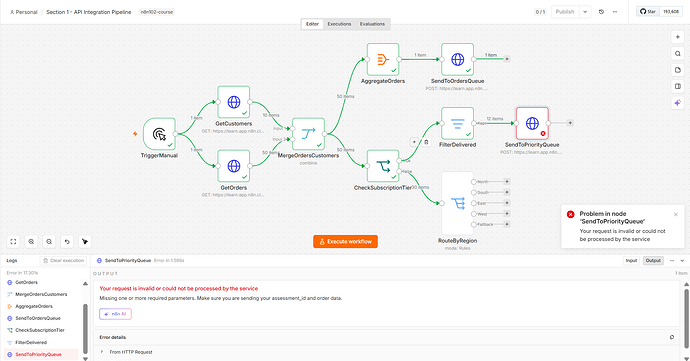
Task: Switch to the Evaluations tab
Action: coord(372,24)
